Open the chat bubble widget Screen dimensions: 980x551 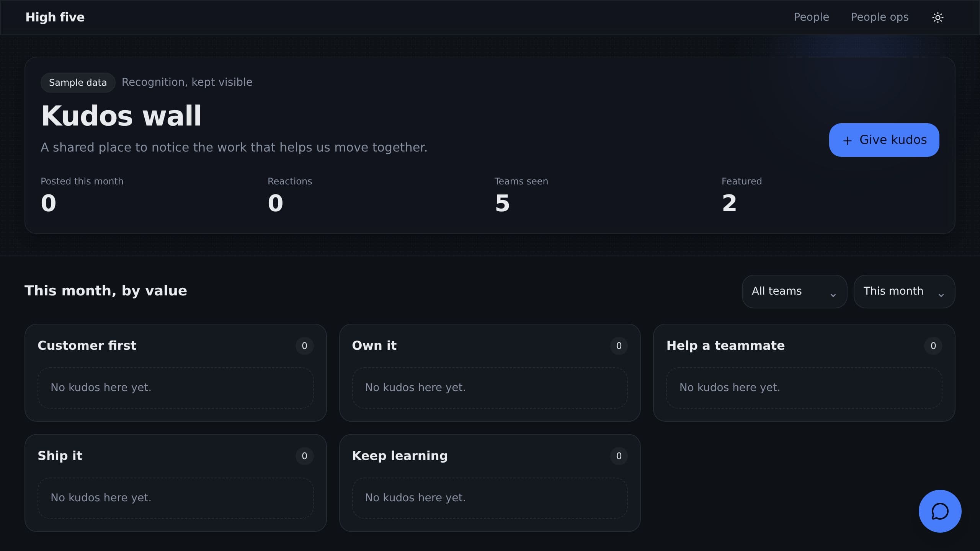(940, 511)
